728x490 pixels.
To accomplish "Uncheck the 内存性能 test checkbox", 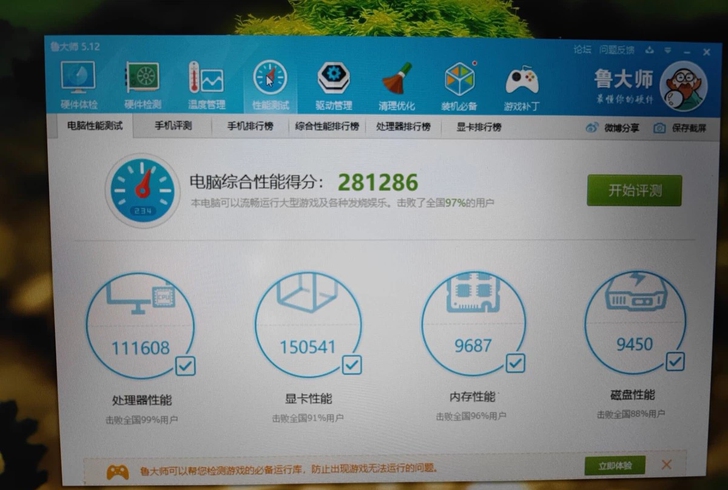I will click(515, 363).
